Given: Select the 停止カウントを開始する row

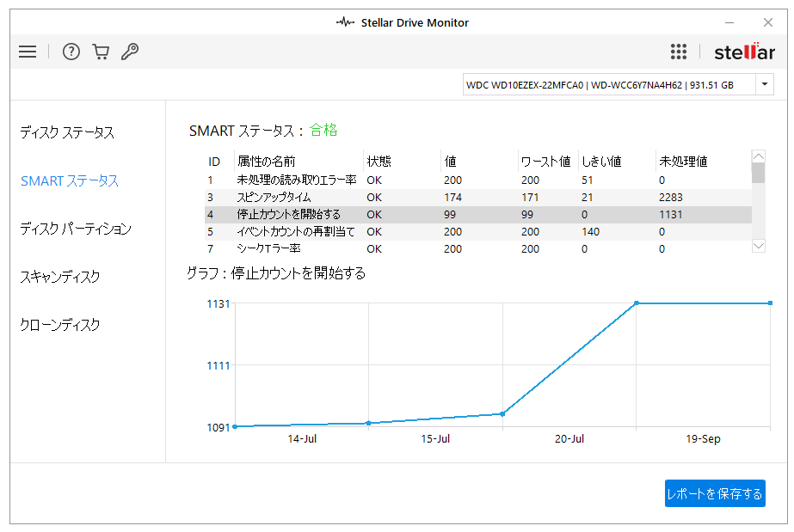Looking at the screenshot, I should click(x=478, y=214).
